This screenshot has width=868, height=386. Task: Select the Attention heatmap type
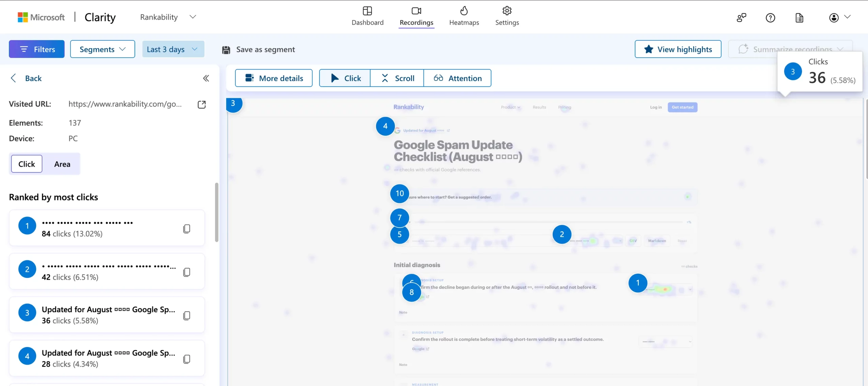click(x=457, y=78)
